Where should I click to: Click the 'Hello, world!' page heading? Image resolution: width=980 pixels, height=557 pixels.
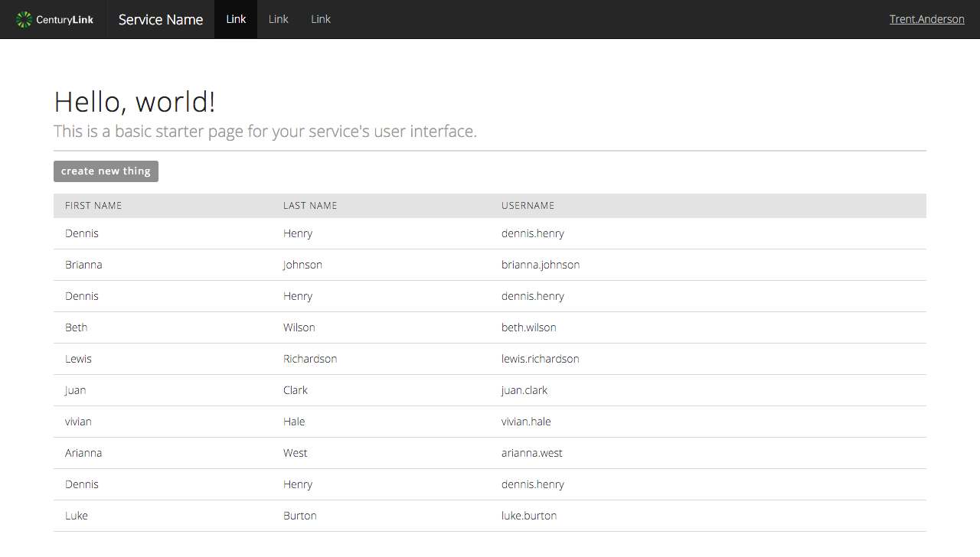135,102
